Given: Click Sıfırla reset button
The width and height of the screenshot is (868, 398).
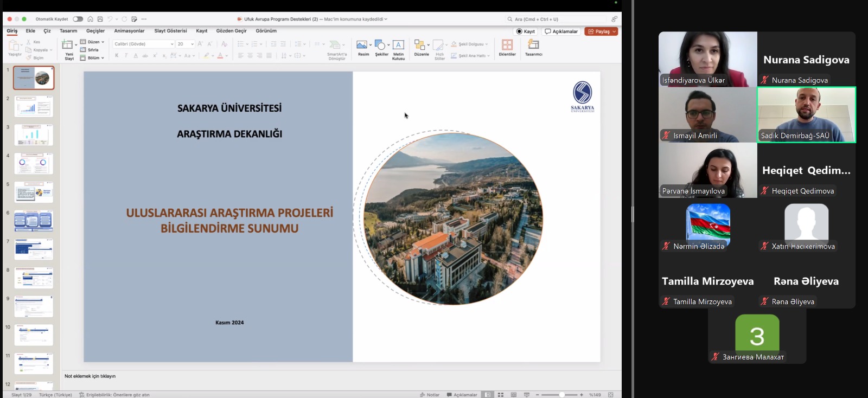Looking at the screenshot, I should pos(90,49).
